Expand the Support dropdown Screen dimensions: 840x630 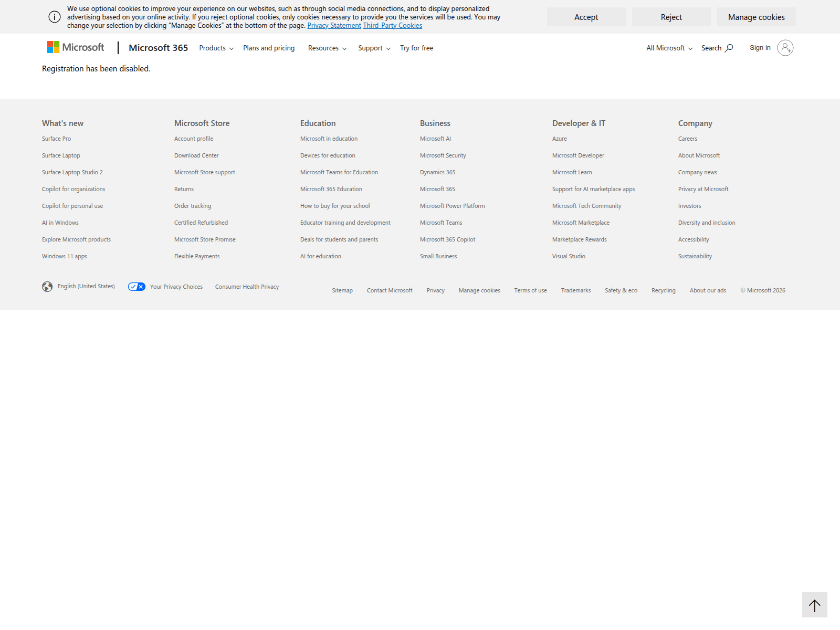click(x=374, y=48)
